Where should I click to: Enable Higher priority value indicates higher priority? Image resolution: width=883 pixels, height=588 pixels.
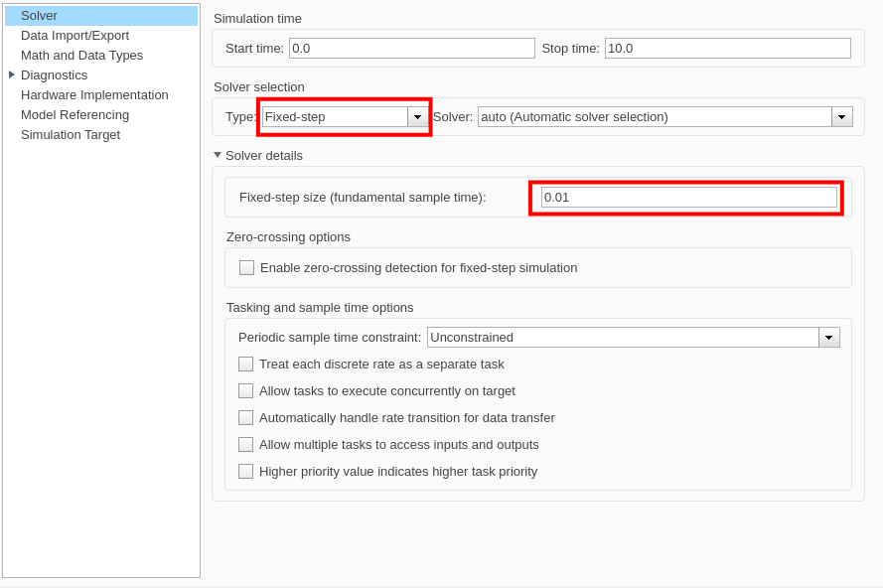click(246, 472)
